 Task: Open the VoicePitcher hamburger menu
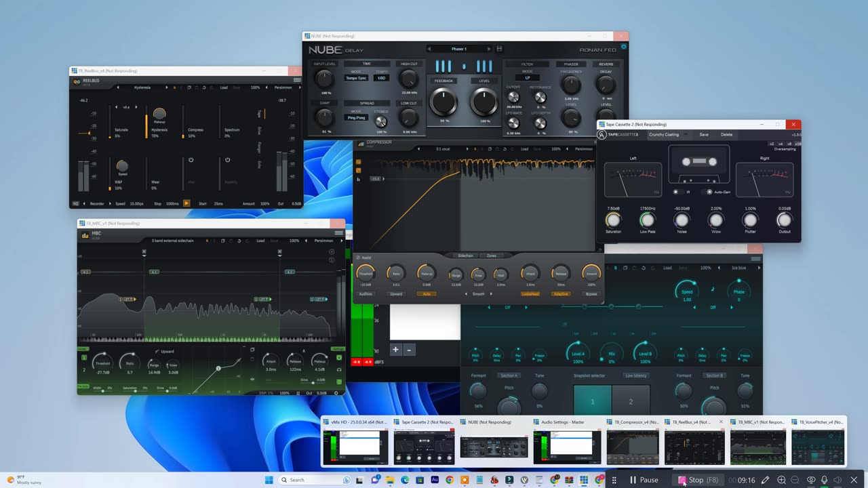point(755,258)
